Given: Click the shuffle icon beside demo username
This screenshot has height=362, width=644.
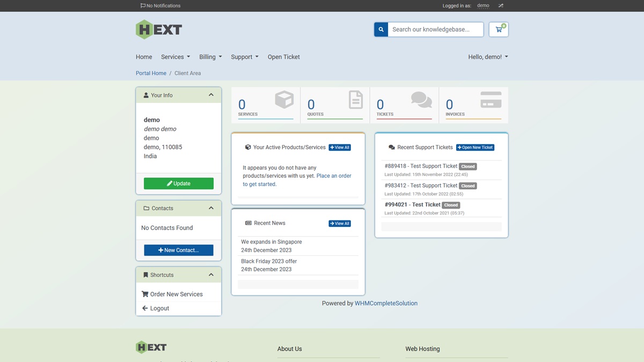Looking at the screenshot, I should coord(501,6).
